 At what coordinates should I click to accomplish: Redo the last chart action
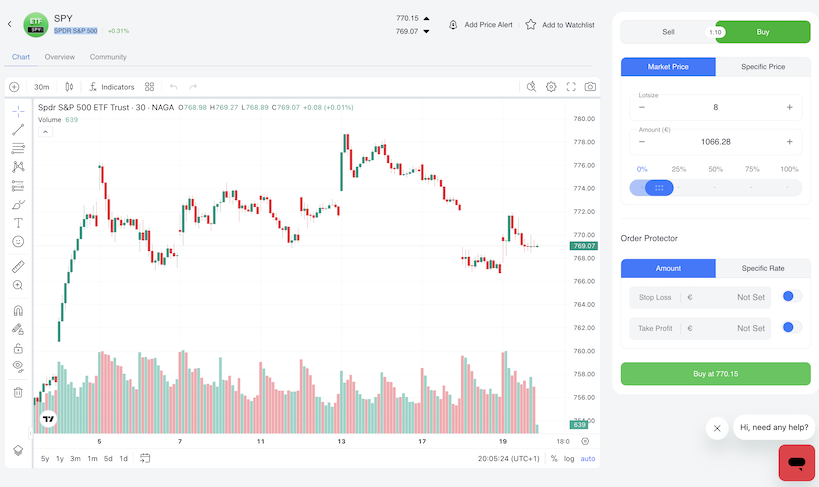click(193, 87)
